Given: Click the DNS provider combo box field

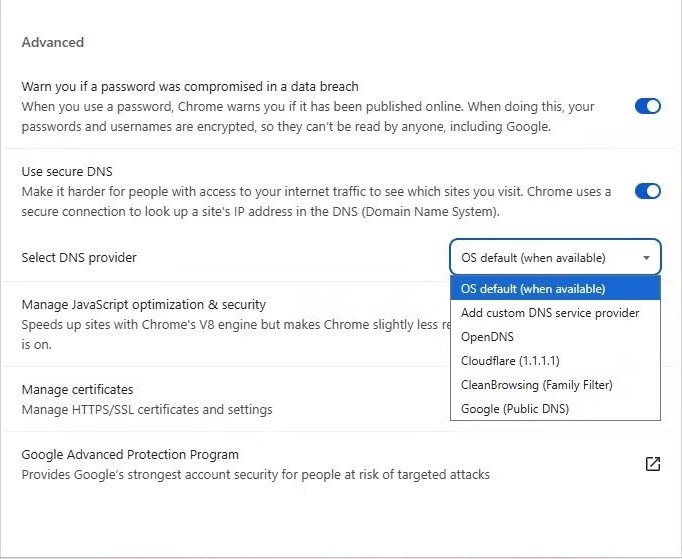Looking at the screenshot, I should click(545, 258).
